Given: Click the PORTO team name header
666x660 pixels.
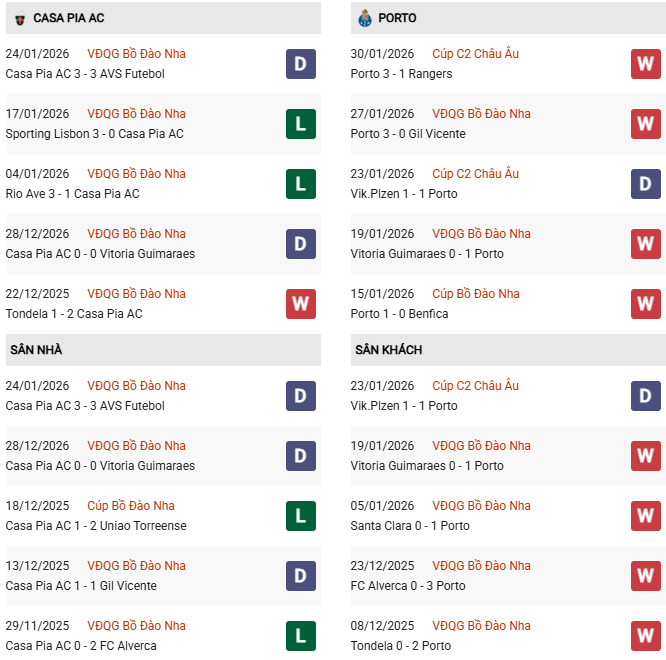Looking at the screenshot, I should [398, 18].
